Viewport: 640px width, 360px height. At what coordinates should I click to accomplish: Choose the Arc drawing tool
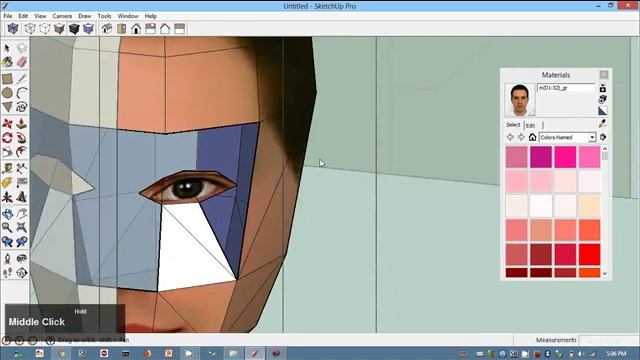pos(22,93)
